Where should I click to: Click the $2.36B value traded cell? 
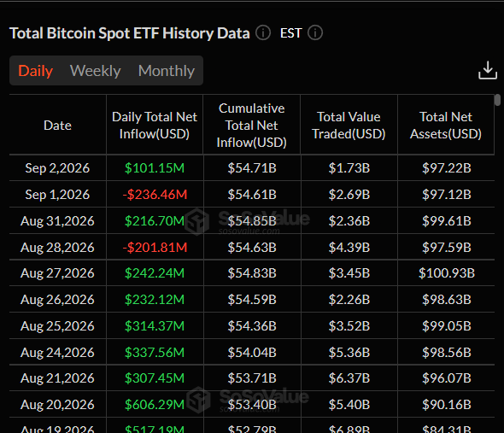pyautogui.click(x=349, y=221)
